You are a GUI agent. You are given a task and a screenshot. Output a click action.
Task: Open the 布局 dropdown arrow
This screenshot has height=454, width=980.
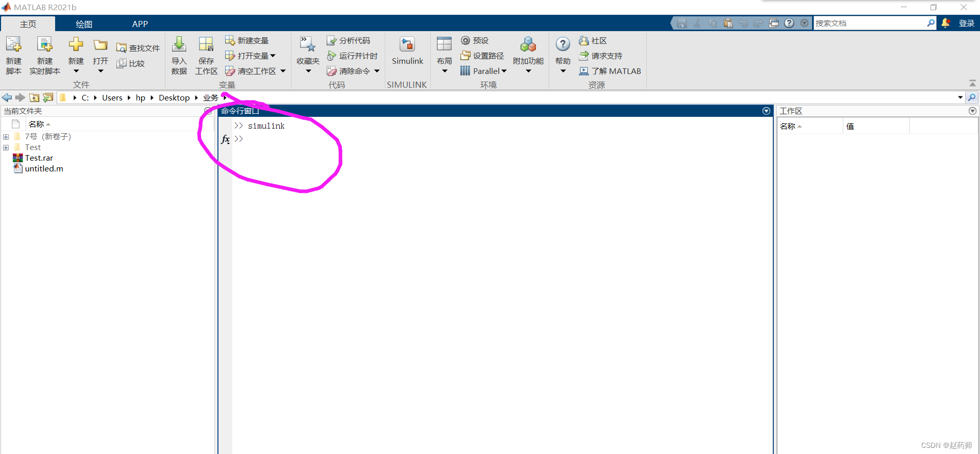(x=444, y=71)
